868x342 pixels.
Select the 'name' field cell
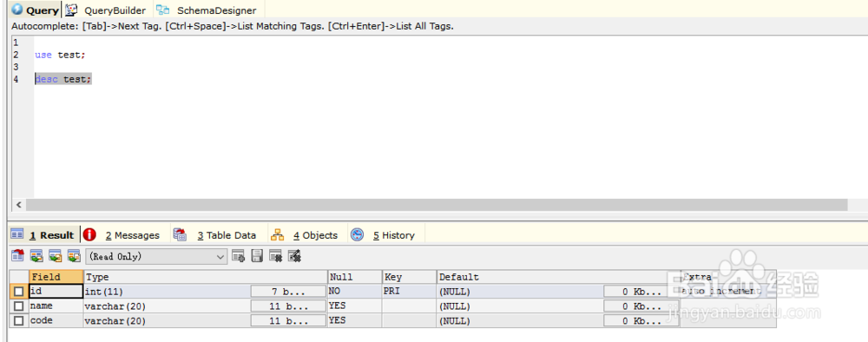(x=56, y=306)
